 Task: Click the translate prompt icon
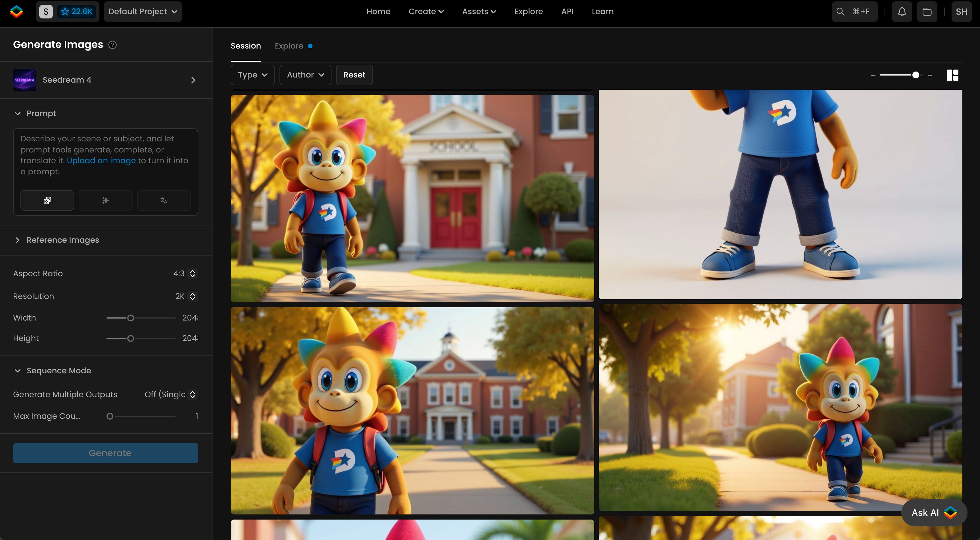click(x=164, y=200)
